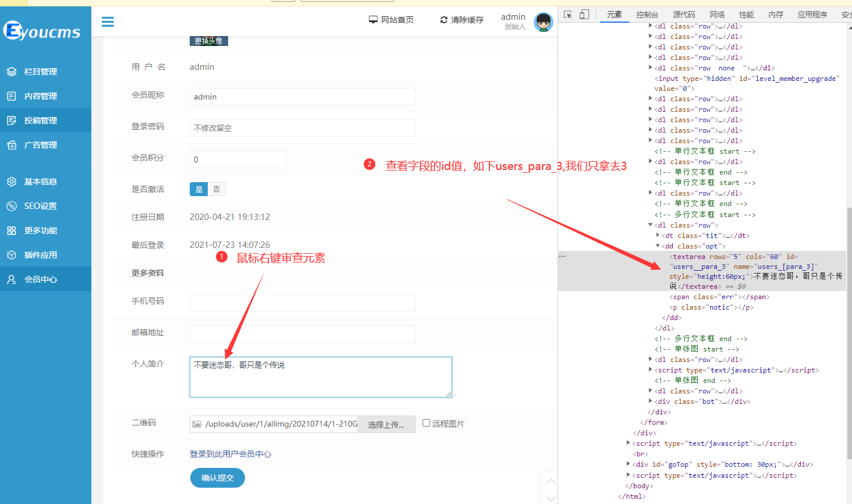Click the 会员积分 input field
This screenshot has height=504, width=852.
238,159
